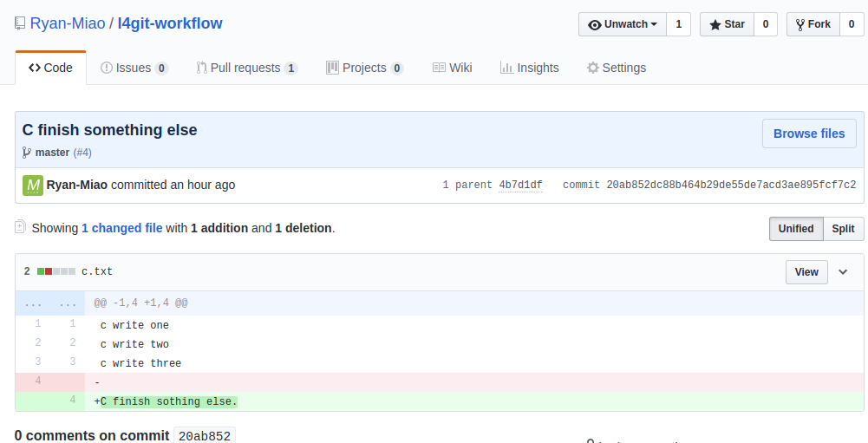868x443 pixels.
Task: Click the repository book icon
Action: [x=20, y=23]
